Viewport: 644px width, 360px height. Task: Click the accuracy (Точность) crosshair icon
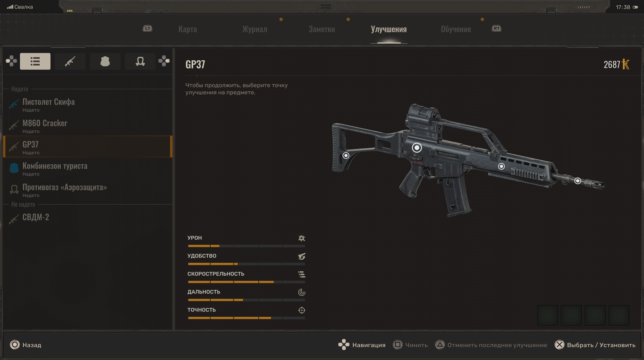tap(301, 310)
